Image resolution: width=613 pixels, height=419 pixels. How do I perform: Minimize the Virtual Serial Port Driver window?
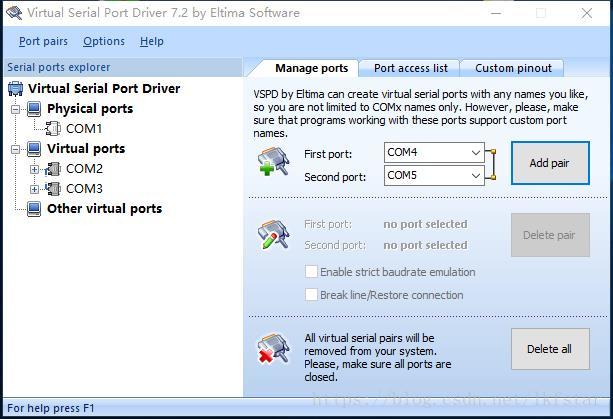coord(496,13)
